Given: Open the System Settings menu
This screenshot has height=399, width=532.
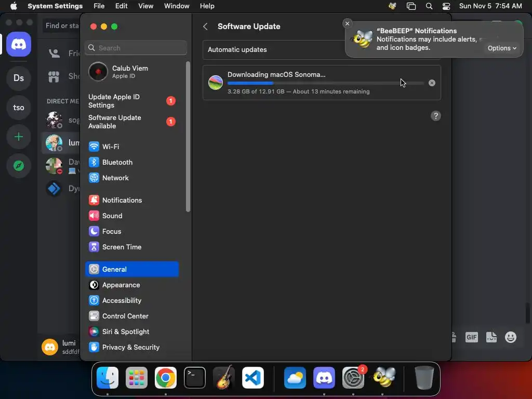Looking at the screenshot, I should [x=55, y=6].
